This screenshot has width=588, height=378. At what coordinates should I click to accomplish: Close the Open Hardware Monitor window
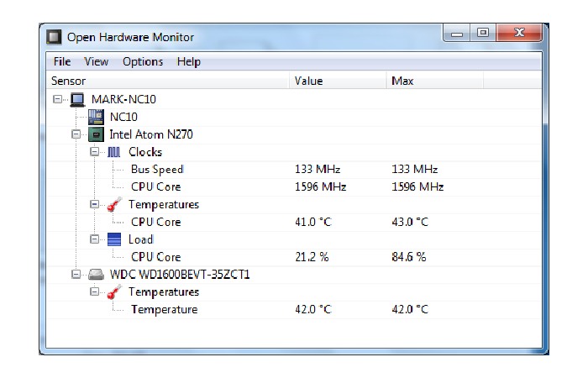coord(519,33)
